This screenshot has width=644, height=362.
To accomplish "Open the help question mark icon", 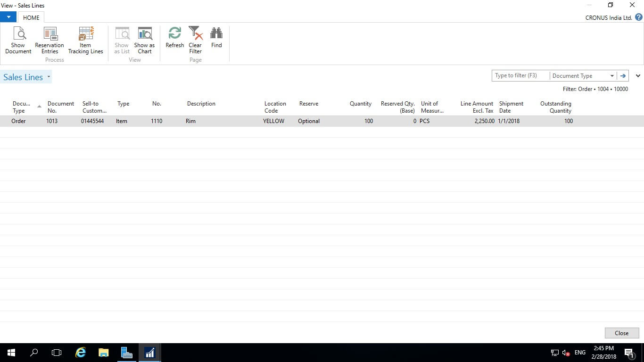I will tap(638, 17).
